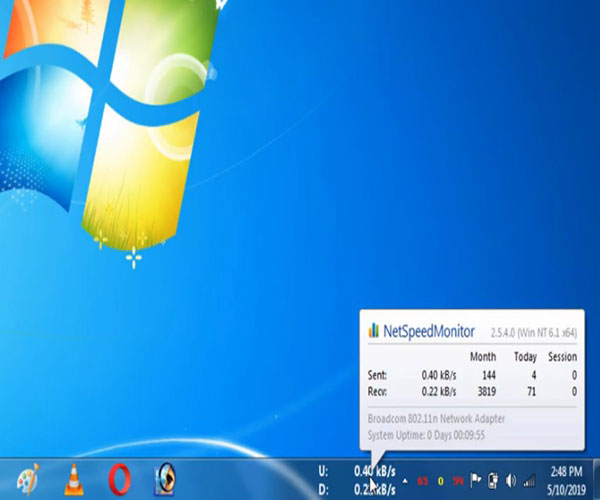
Task: Click the red 54 tray indicator
Action: 458,481
